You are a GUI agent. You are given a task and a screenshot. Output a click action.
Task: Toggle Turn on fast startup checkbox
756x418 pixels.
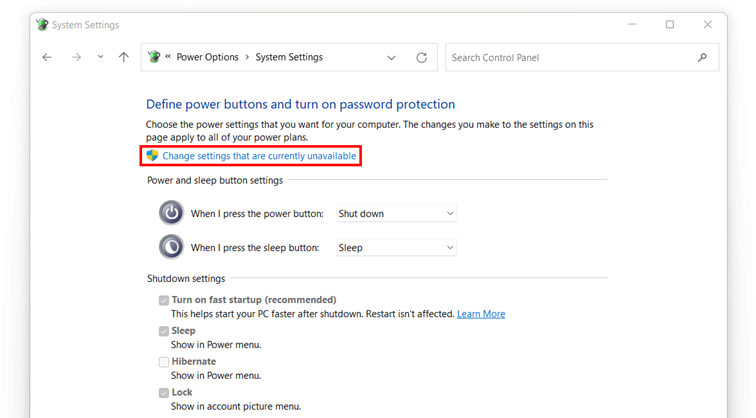click(x=164, y=300)
